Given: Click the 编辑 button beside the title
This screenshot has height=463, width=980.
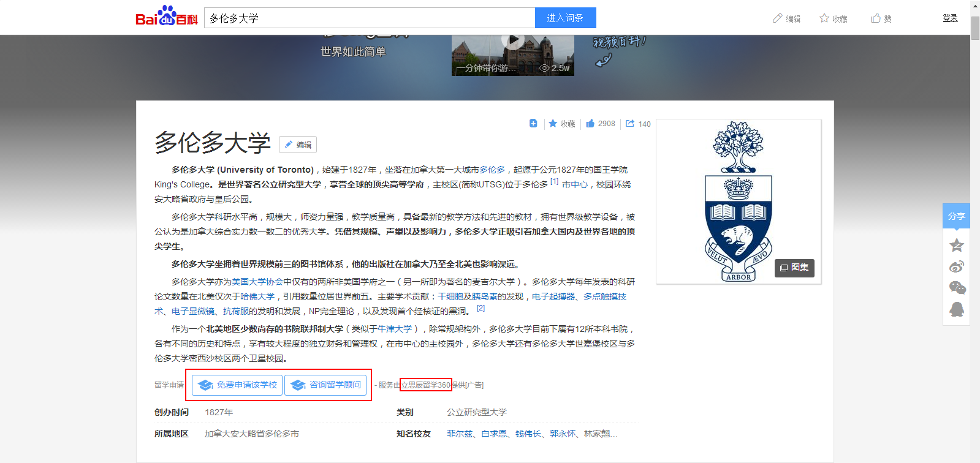Looking at the screenshot, I should [298, 145].
